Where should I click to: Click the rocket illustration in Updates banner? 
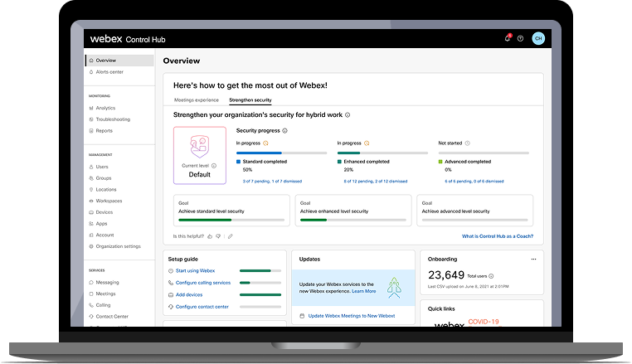[394, 288]
